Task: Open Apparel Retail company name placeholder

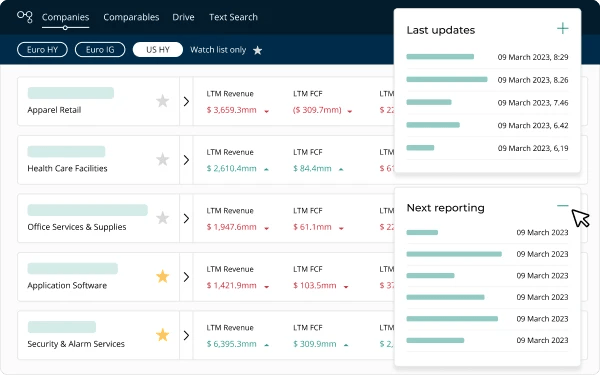Action: coord(71,93)
